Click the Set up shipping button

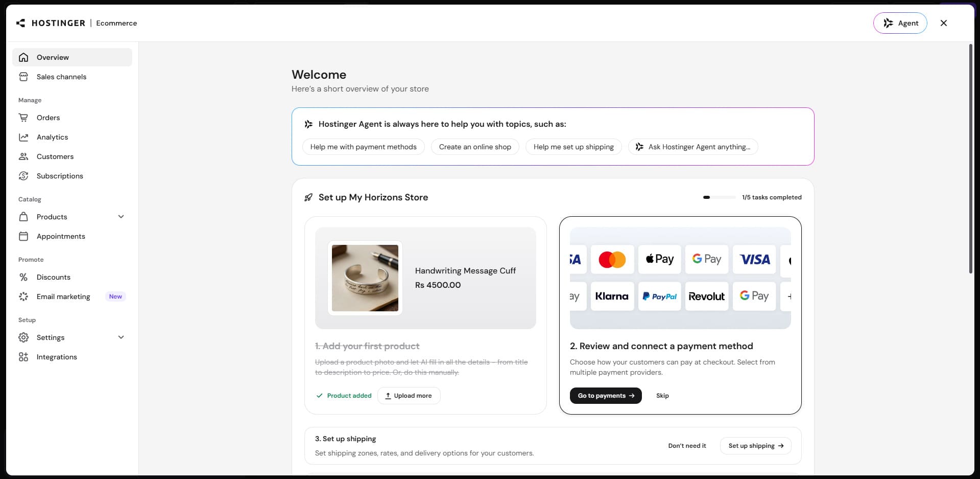[x=756, y=446]
